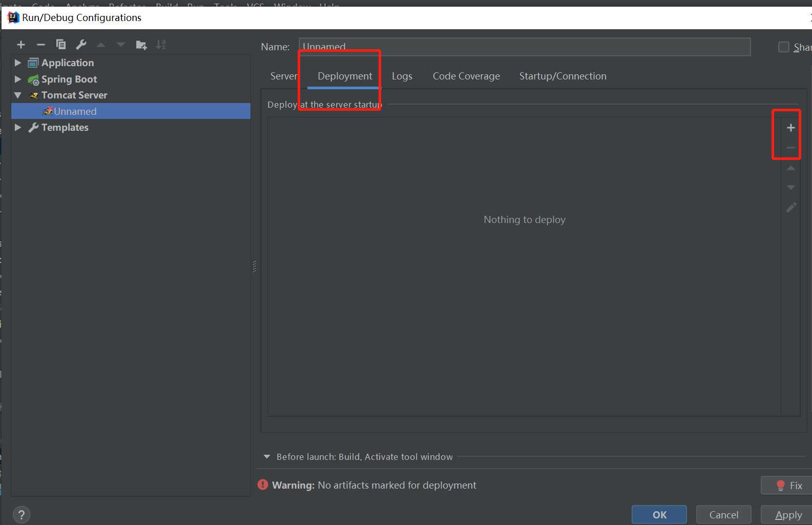
Task: Open the Startup/Connection tab
Action: [x=563, y=76]
